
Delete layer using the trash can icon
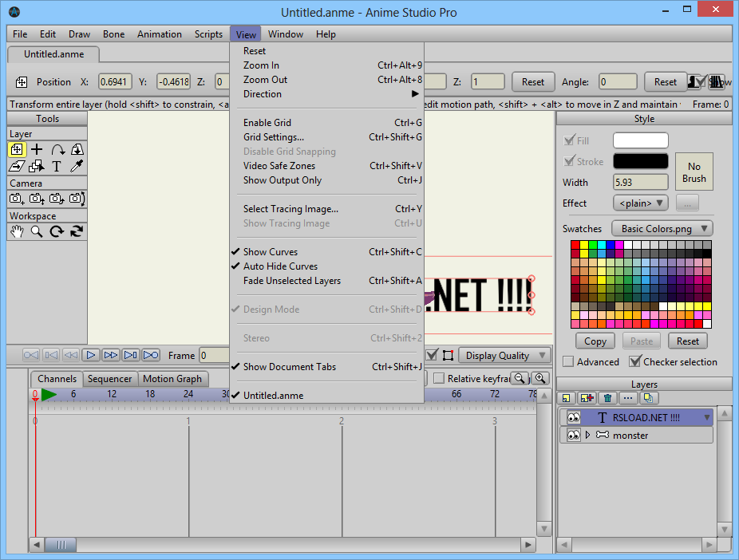(x=607, y=397)
